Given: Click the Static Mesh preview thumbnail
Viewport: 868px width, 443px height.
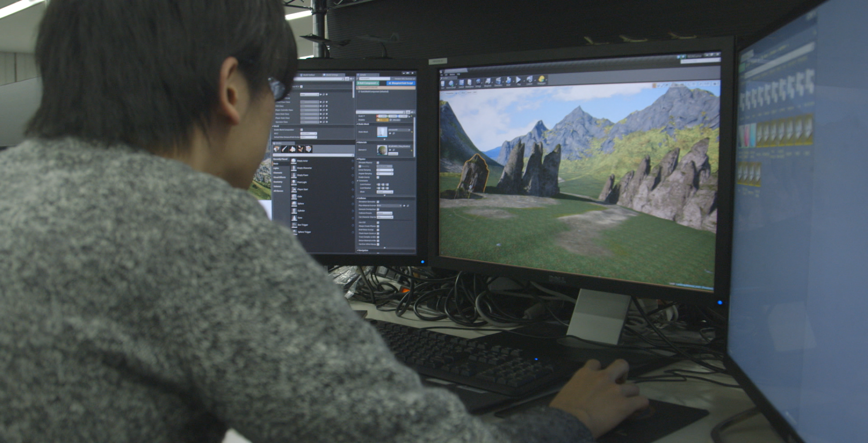Looking at the screenshot, I should tap(382, 132).
